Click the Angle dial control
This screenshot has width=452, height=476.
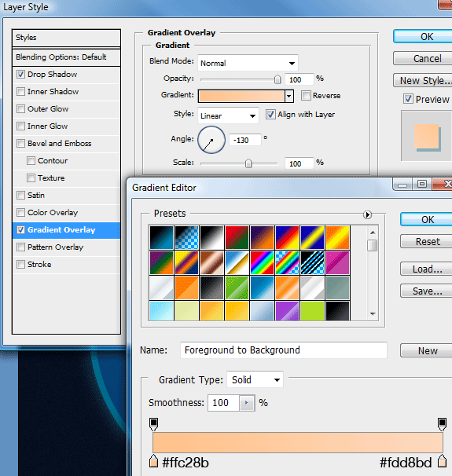[x=211, y=140]
